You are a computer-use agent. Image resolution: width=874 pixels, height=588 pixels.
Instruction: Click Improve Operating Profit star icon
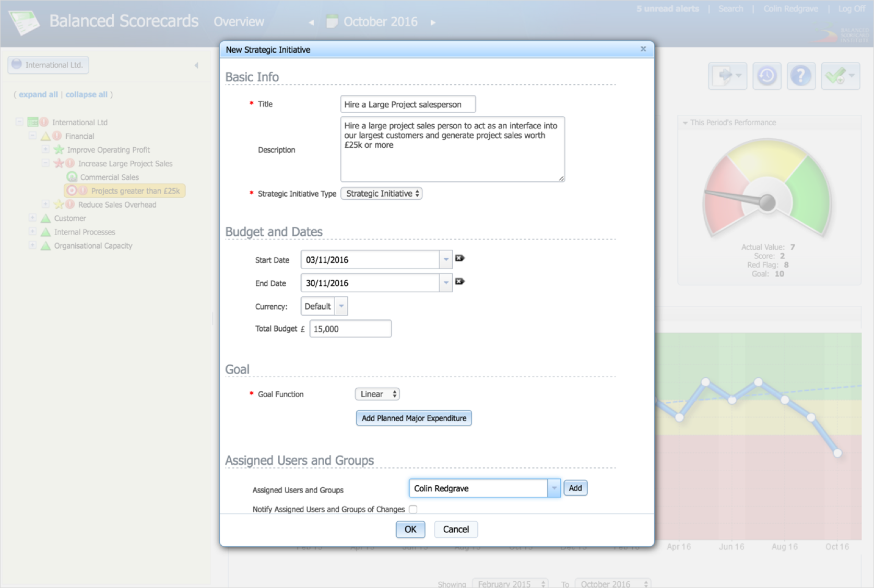click(58, 150)
